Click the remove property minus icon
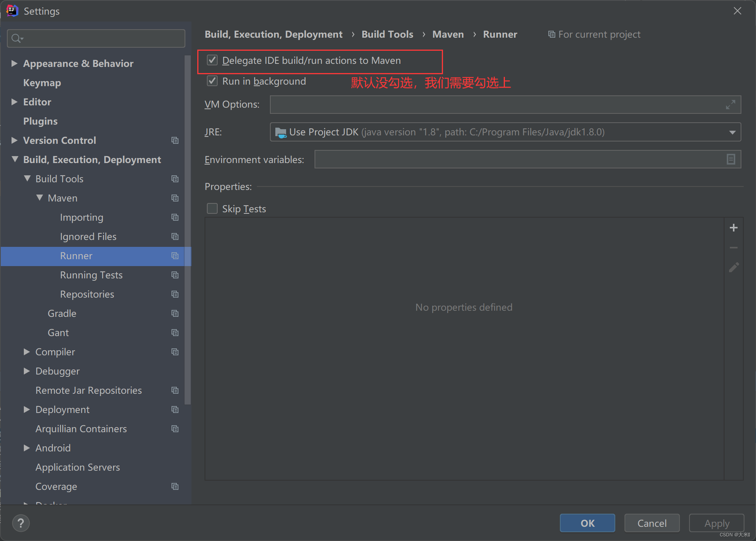 coord(734,247)
